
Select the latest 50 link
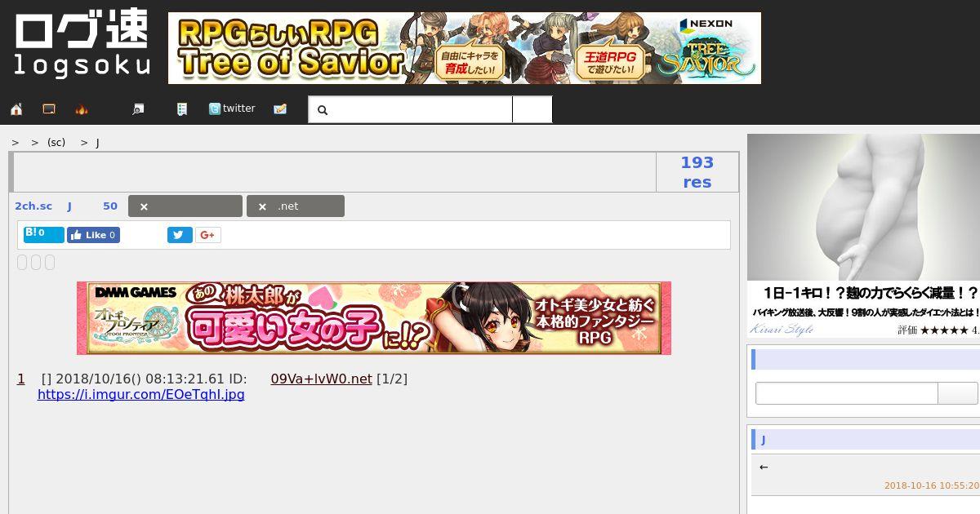click(x=110, y=206)
